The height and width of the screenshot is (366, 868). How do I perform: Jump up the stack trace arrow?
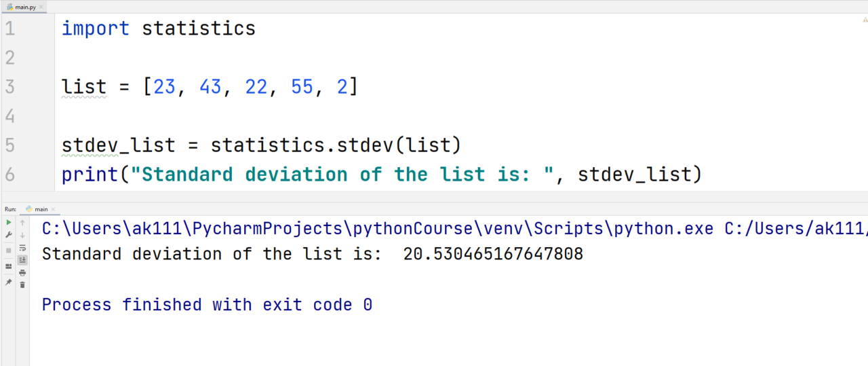tap(22, 222)
